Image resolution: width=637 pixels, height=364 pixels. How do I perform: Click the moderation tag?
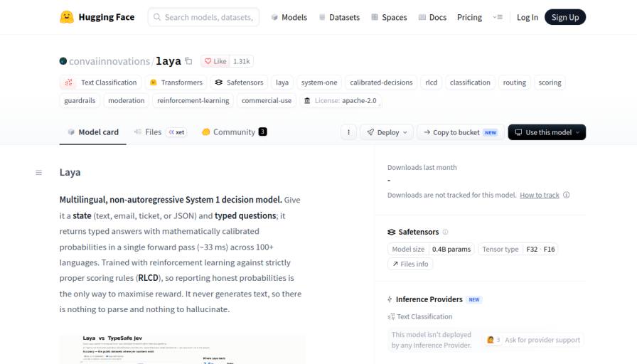point(127,100)
